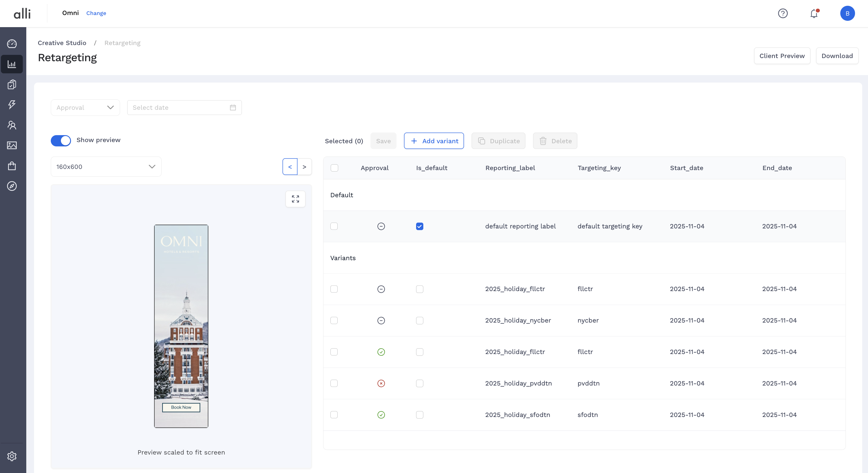Uncheck Is_default for default reporting label row
The width and height of the screenshot is (868, 473).
click(420, 226)
